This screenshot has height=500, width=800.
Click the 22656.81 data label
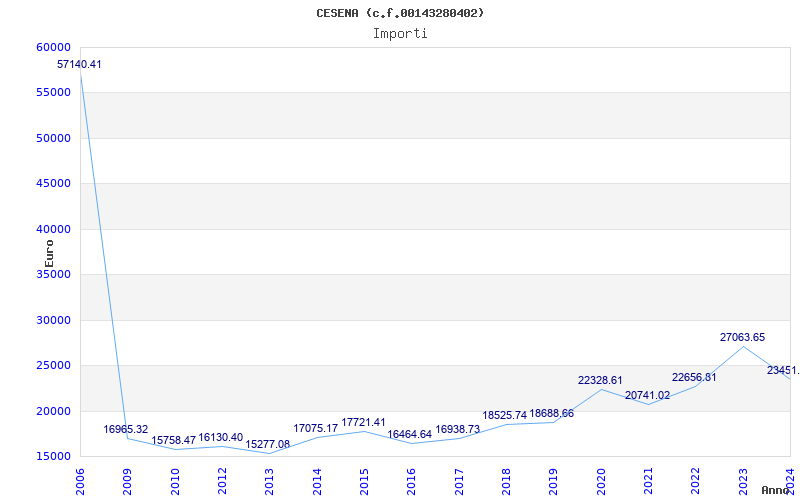694,377
